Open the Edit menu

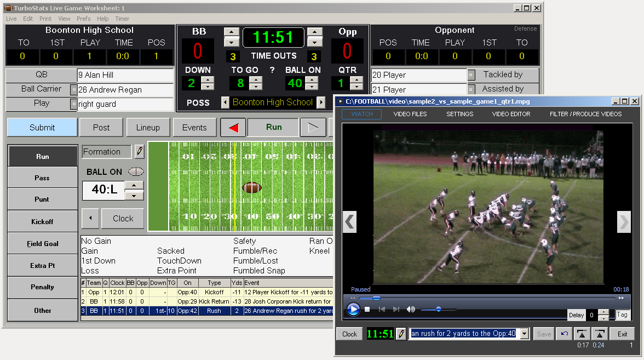coord(28,19)
